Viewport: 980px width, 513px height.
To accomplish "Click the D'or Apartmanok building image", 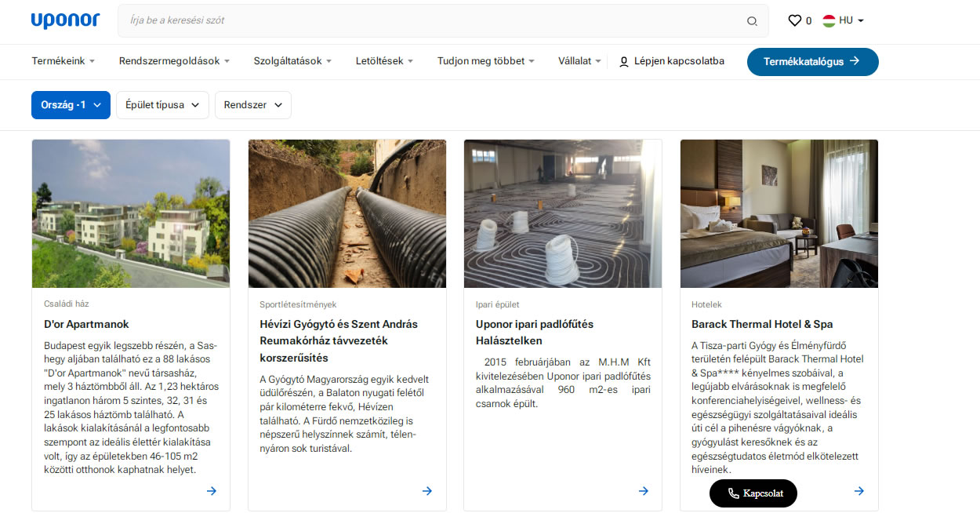I will point(131,213).
